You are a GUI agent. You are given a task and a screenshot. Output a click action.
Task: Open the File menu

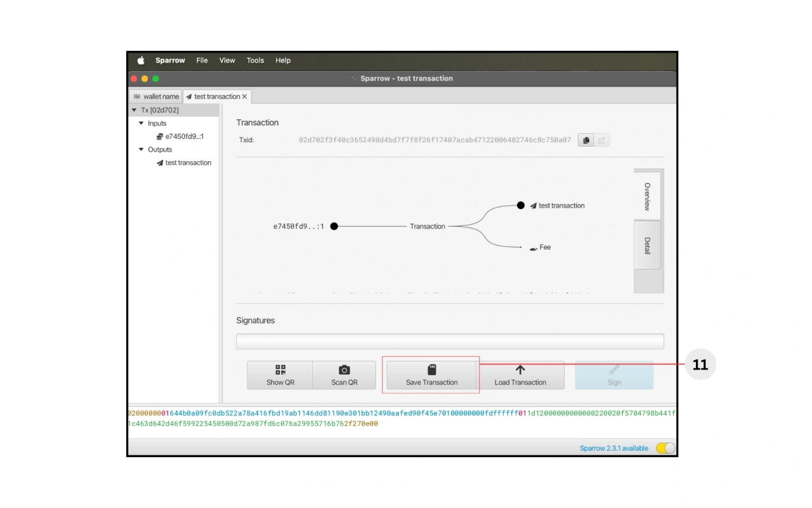[202, 60]
